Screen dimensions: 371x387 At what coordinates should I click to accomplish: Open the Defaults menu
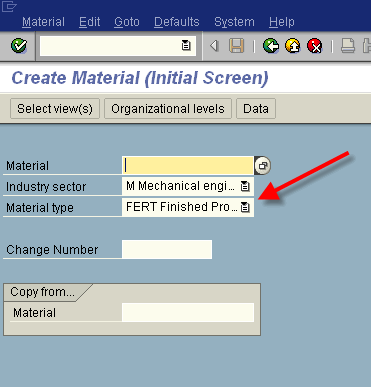[177, 22]
